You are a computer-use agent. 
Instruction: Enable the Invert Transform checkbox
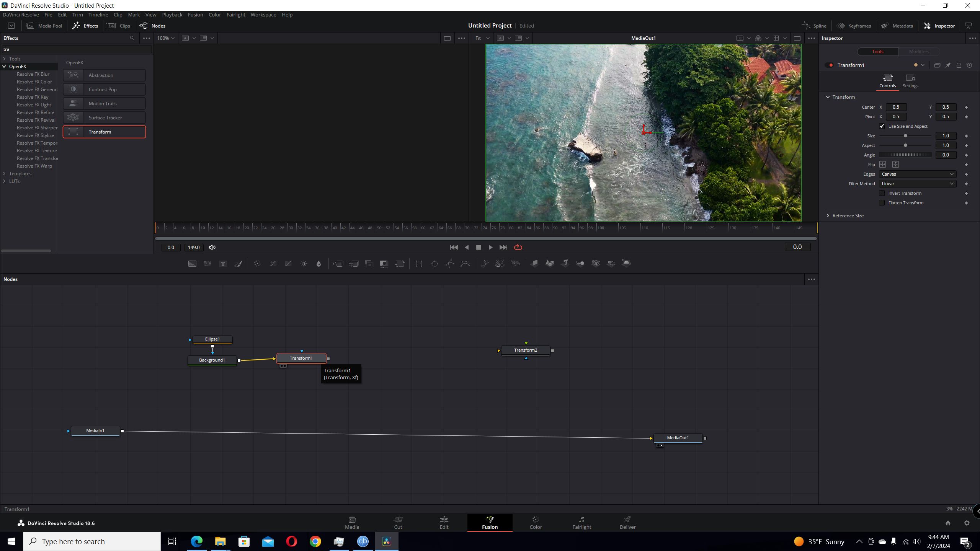pos(882,193)
